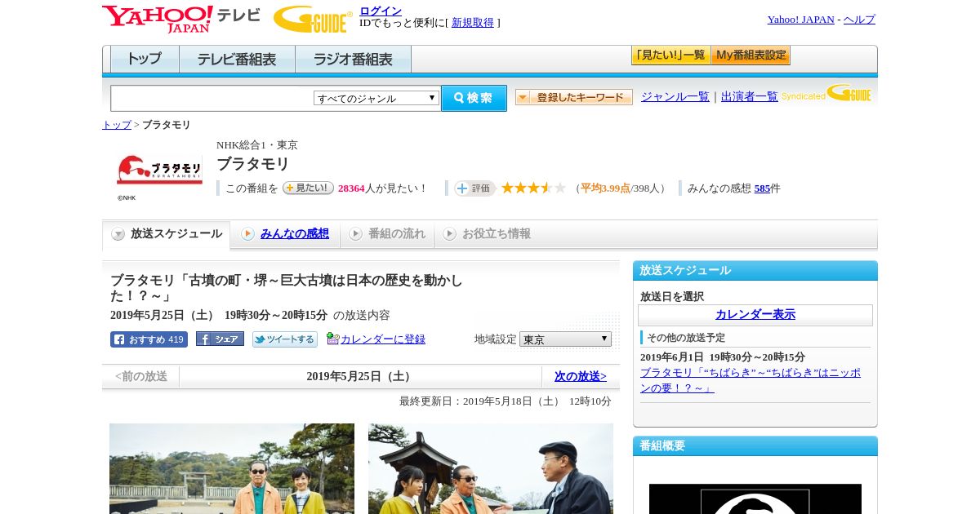The width and height of the screenshot is (980, 514).
Task: Click the 新規取得 link
Action: (x=473, y=23)
